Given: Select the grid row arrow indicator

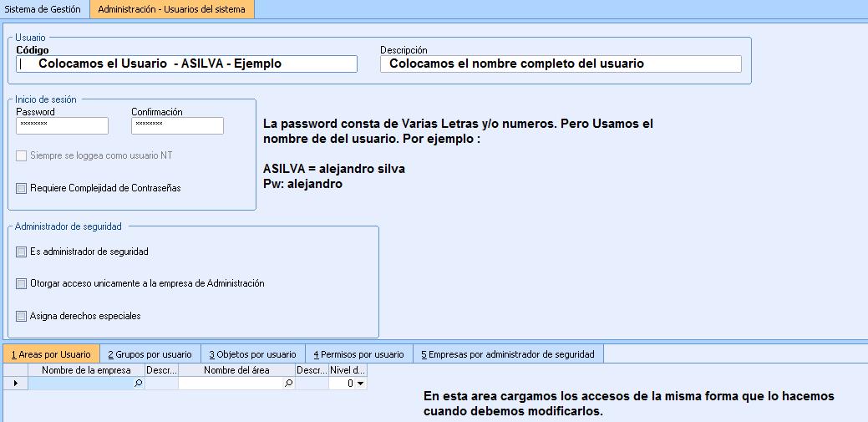Looking at the screenshot, I should (14, 384).
